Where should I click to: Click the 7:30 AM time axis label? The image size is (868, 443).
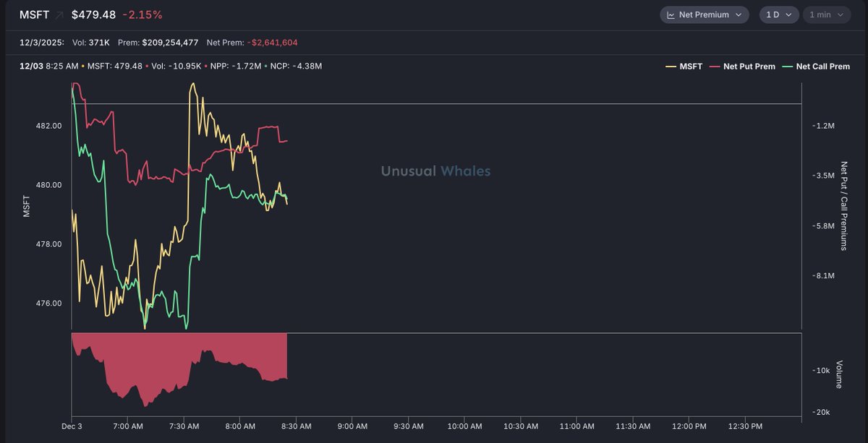183,426
